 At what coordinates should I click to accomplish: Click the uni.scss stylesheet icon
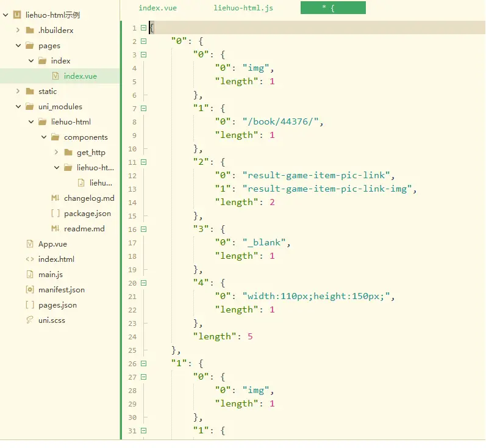pyautogui.click(x=30, y=320)
